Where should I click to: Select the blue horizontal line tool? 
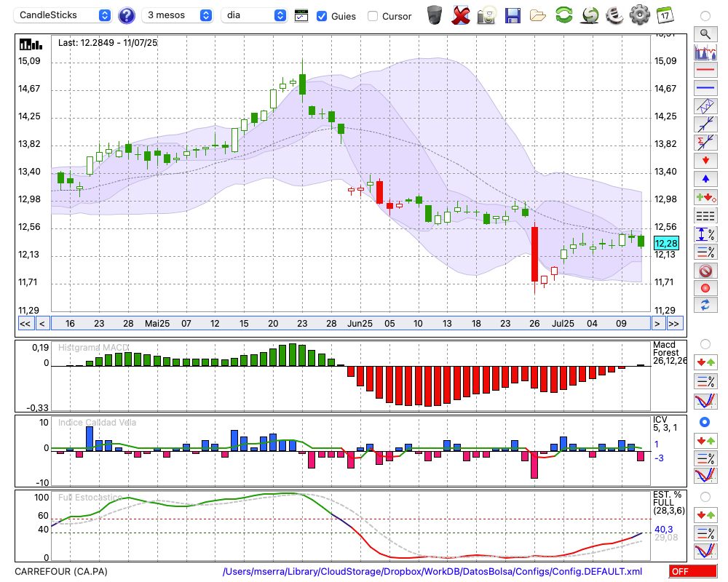705,88
